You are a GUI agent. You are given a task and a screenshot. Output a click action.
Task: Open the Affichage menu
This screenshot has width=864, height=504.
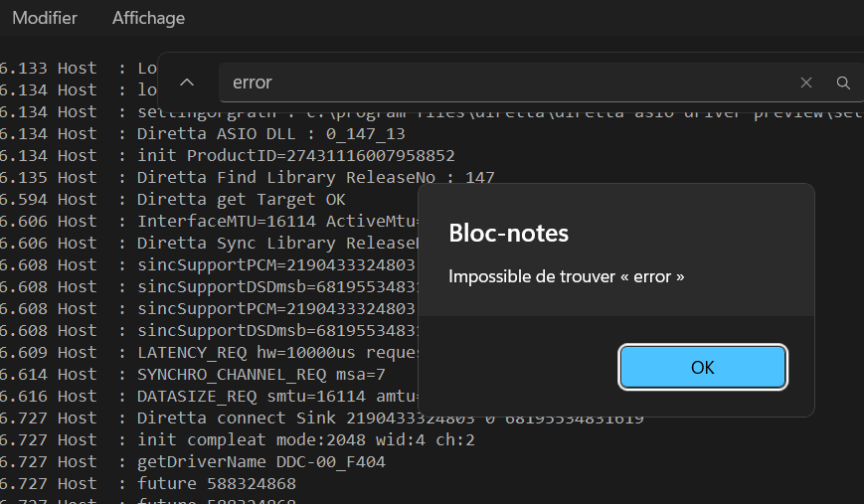click(x=148, y=18)
